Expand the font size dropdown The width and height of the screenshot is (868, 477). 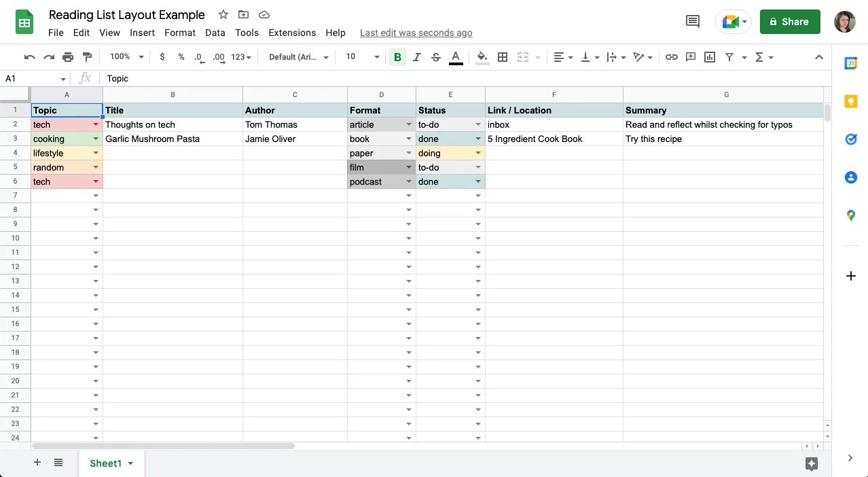376,57
